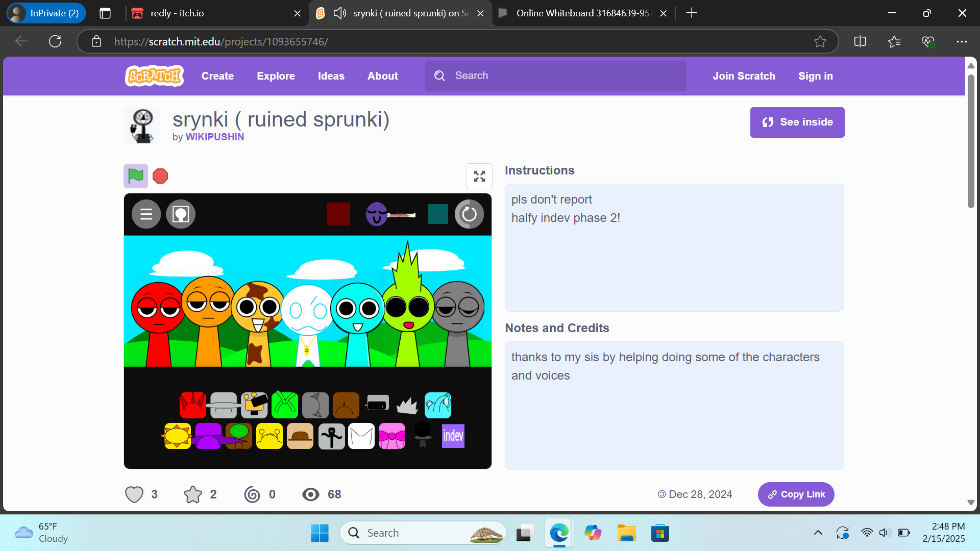This screenshot has width=980, height=551.
Task: Select the pink bow character icon
Action: 392,436
